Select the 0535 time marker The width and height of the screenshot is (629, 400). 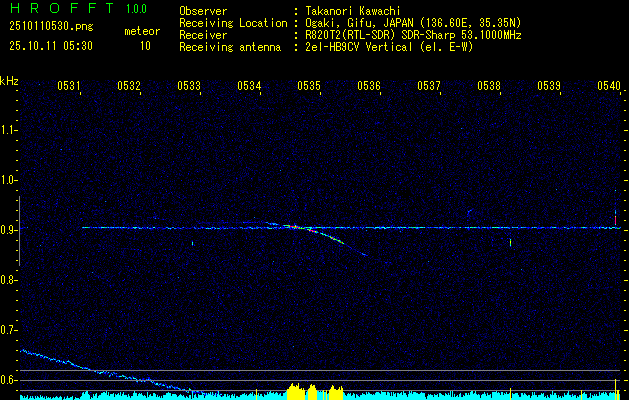(309, 87)
